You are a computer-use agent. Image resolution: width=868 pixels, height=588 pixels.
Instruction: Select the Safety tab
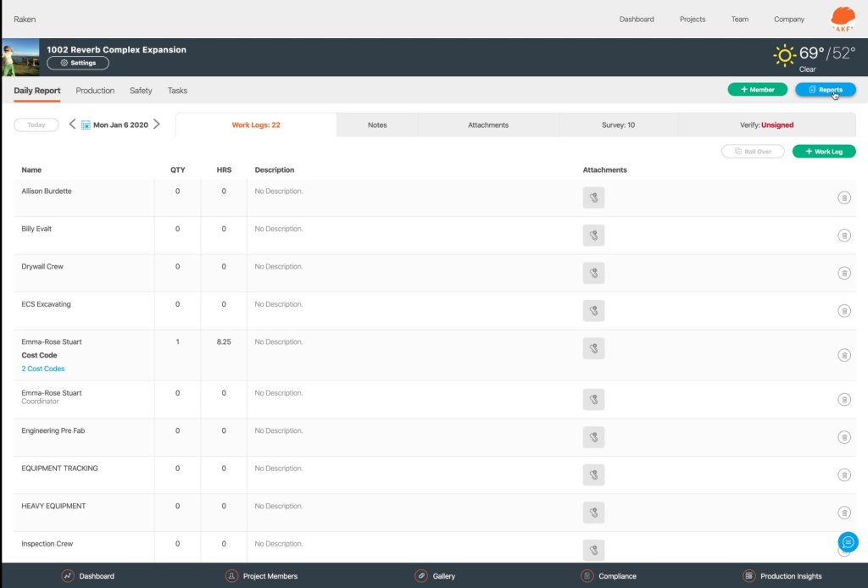click(141, 91)
